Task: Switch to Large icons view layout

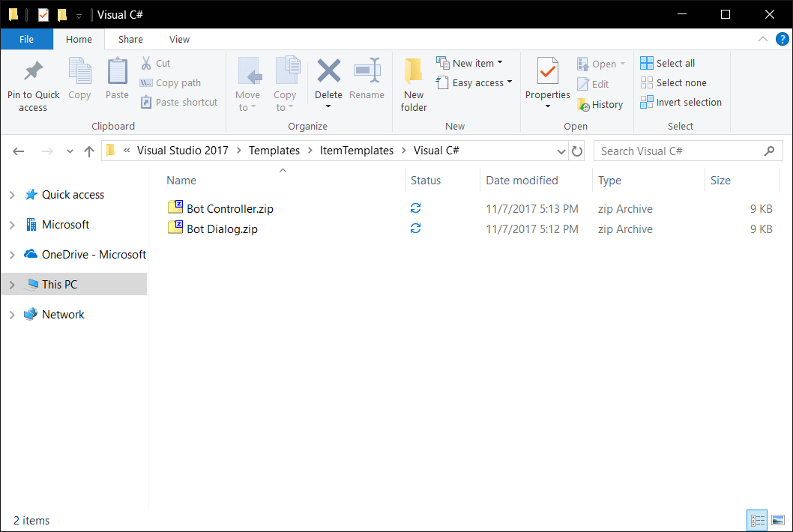Action: click(778, 520)
